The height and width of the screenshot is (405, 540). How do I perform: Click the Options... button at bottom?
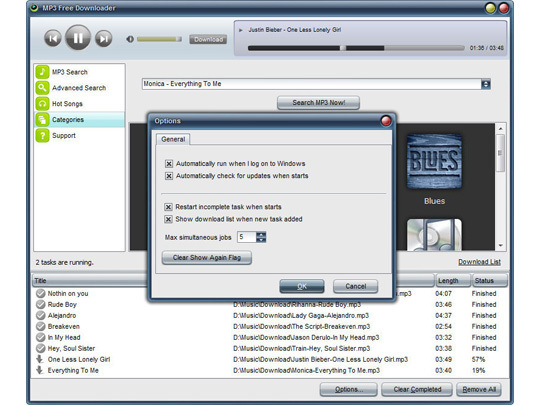click(x=349, y=390)
